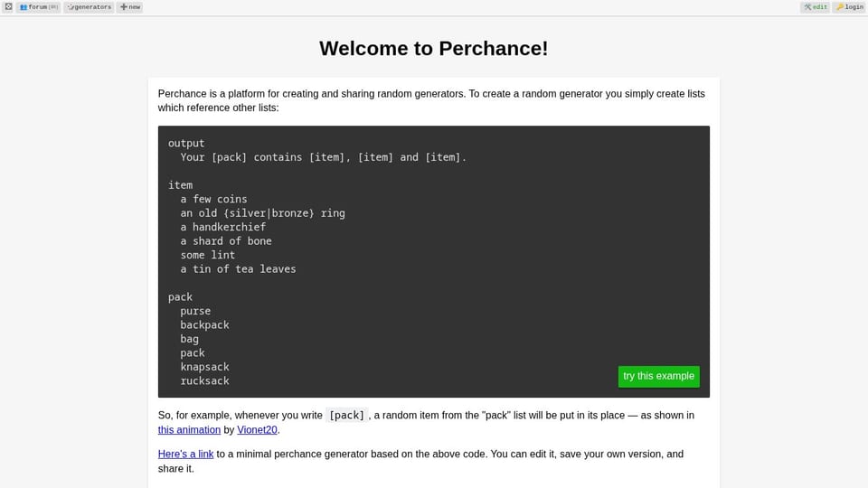Viewport: 868px width, 488px height.
Task: Click the 'purse' code line
Action: coord(195,311)
